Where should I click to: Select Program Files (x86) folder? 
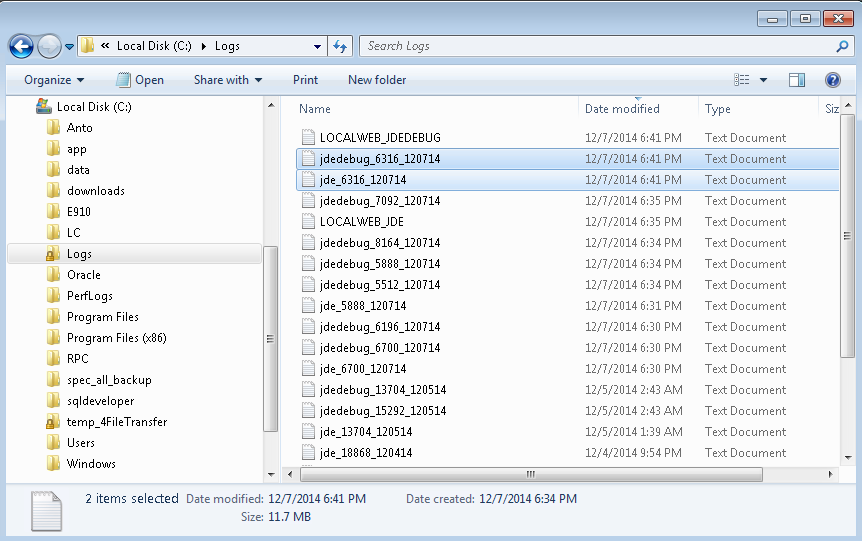point(117,338)
